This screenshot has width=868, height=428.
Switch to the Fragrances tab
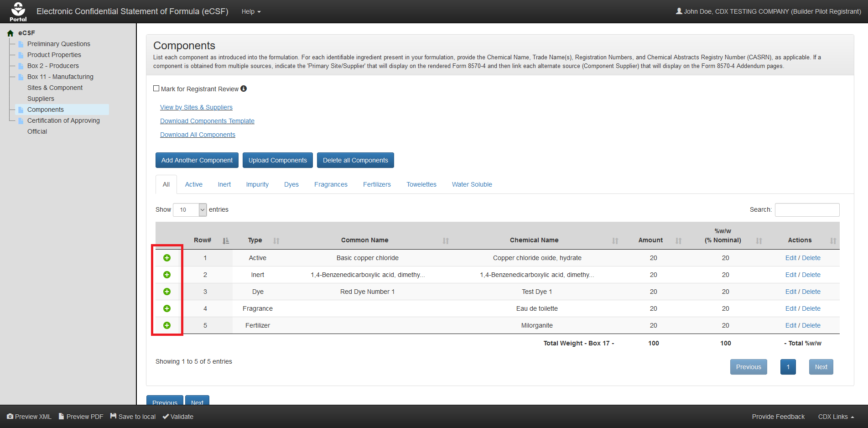click(331, 184)
